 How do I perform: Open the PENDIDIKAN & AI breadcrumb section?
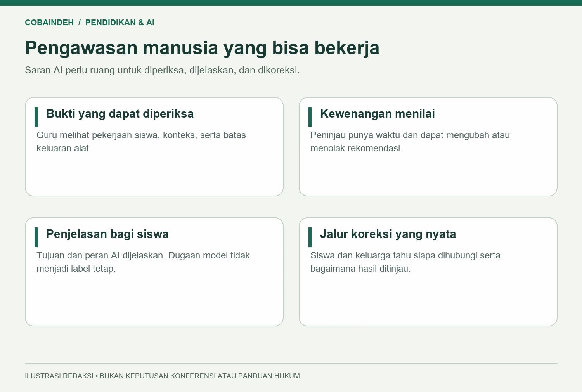coord(120,23)
